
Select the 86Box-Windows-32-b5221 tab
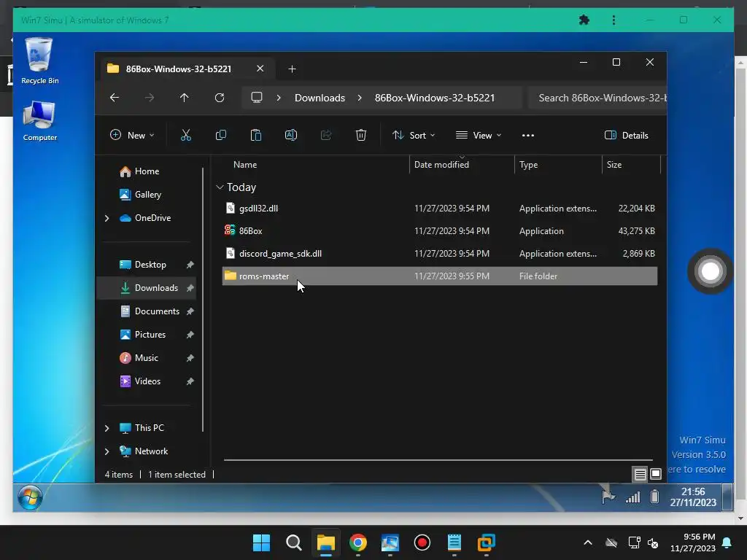tap(178, 69)
